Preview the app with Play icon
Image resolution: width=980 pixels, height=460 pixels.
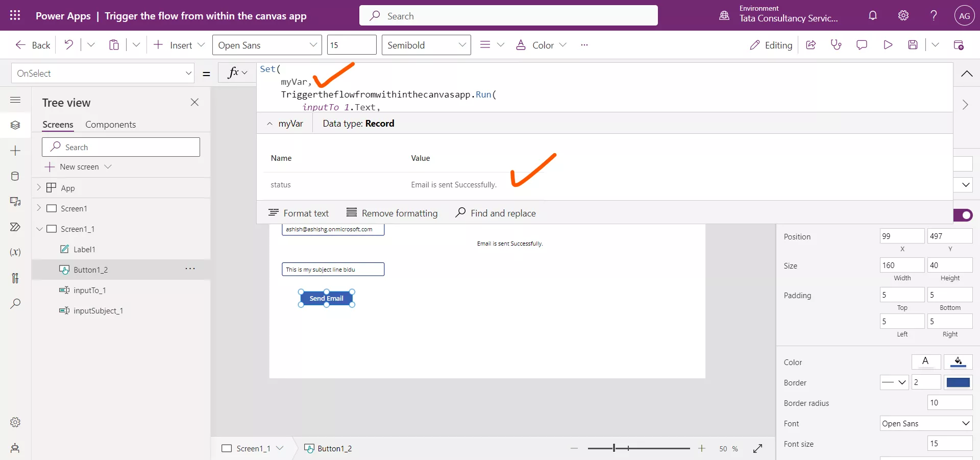888,45
